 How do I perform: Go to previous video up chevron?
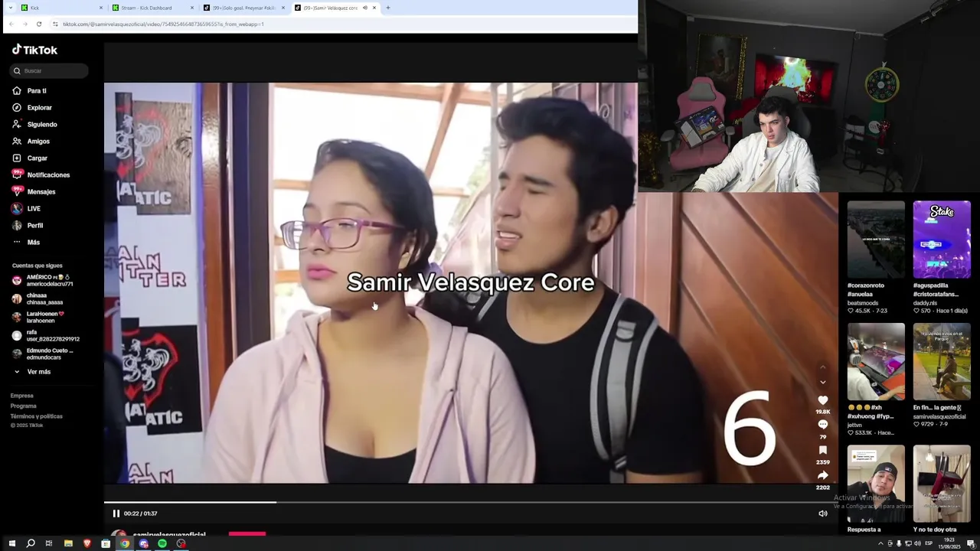point(823,368)
